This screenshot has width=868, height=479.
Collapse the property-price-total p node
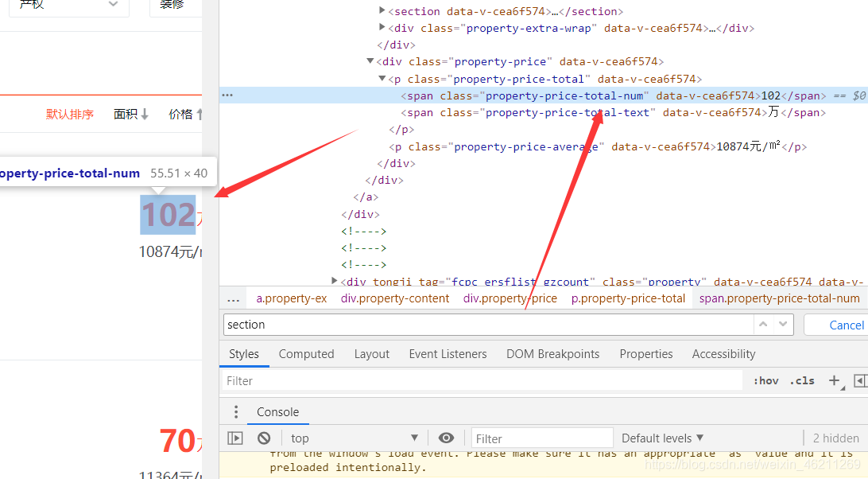[x=382, y=78]
